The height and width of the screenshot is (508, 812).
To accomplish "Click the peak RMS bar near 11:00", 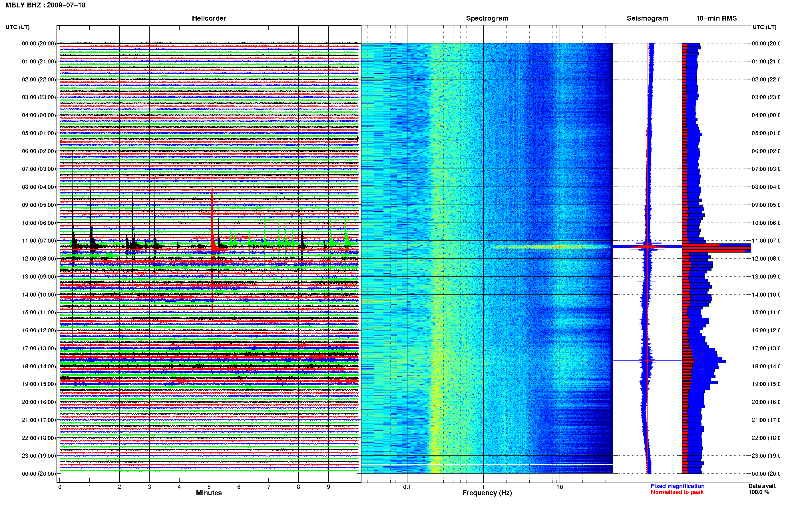I will [716, 248].
